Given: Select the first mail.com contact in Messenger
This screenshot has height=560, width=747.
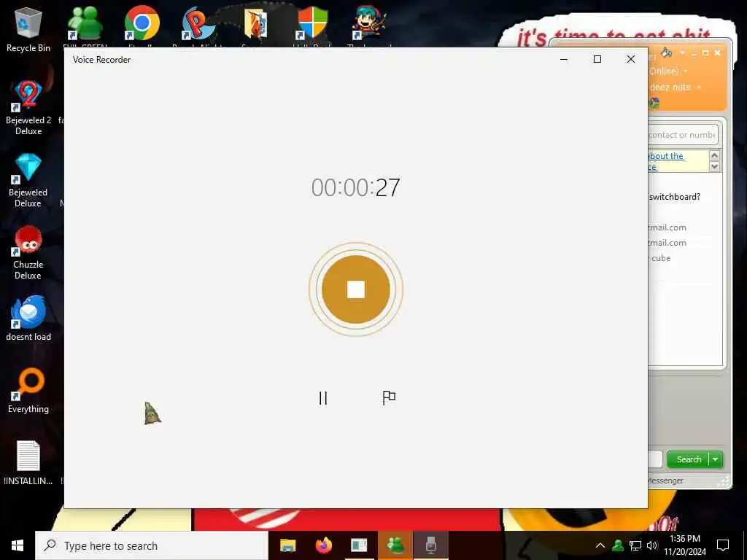Looking at the screenshot, I should tap(667, 227).
